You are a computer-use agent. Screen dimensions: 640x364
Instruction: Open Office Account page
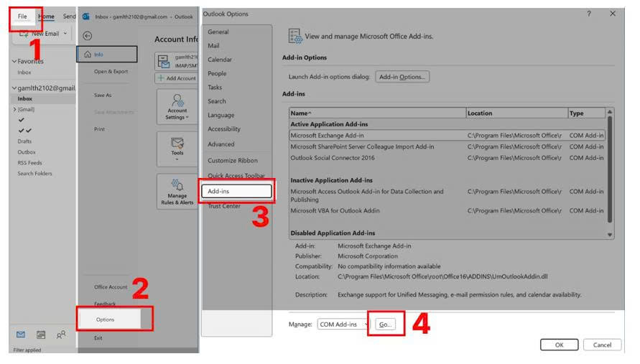[x=111, y=287]
